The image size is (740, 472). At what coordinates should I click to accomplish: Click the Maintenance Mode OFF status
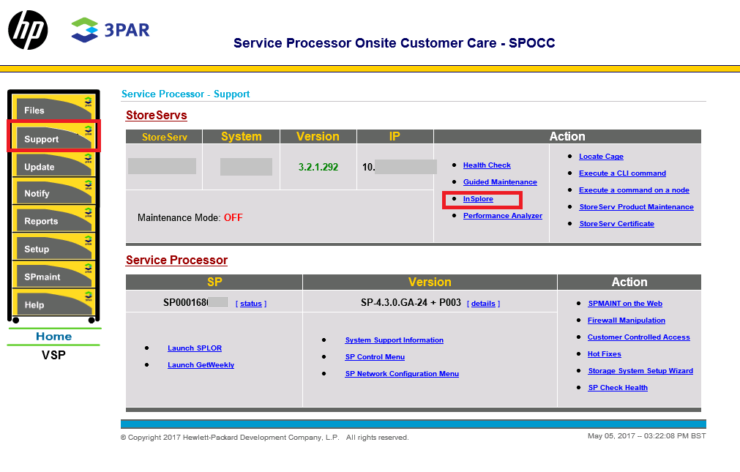233,218
